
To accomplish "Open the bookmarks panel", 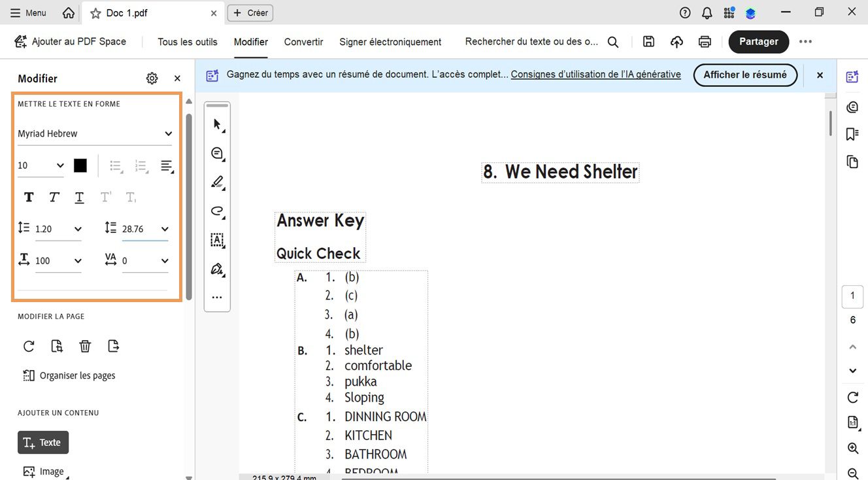I will point(852,133).
